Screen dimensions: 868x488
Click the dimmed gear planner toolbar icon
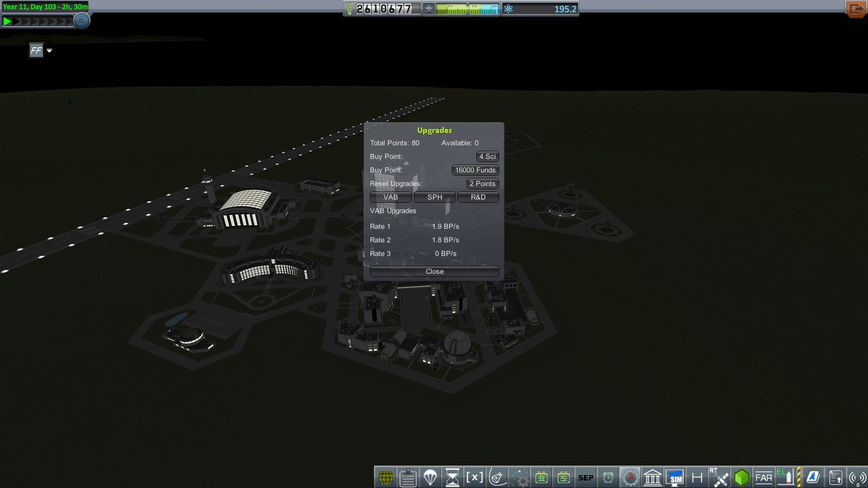pos(519,478)
